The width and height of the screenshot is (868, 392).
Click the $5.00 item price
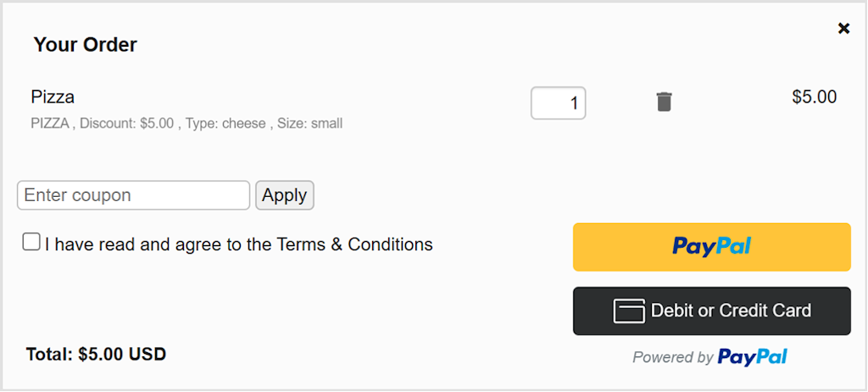pos(815,97)
